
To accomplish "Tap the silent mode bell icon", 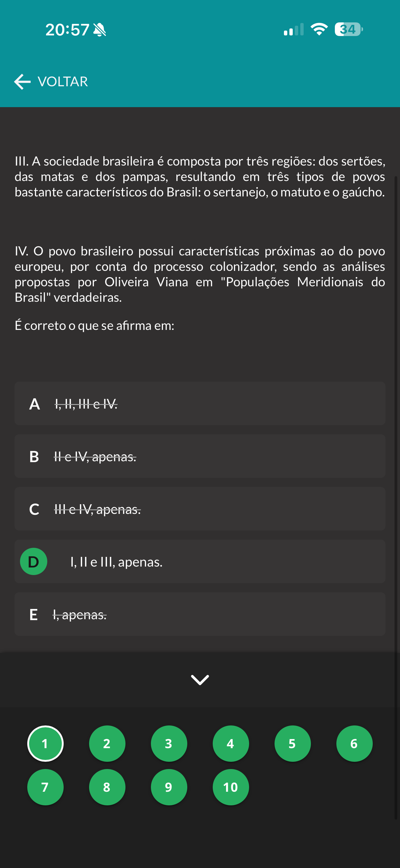I will click(99, 30).
